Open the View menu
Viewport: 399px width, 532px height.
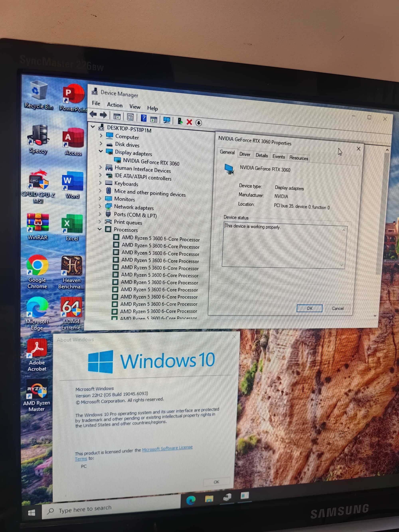[x=135, y=107]
